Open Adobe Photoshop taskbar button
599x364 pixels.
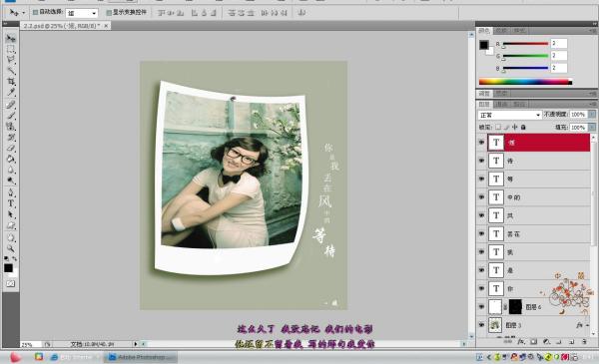tap(141, 357)
